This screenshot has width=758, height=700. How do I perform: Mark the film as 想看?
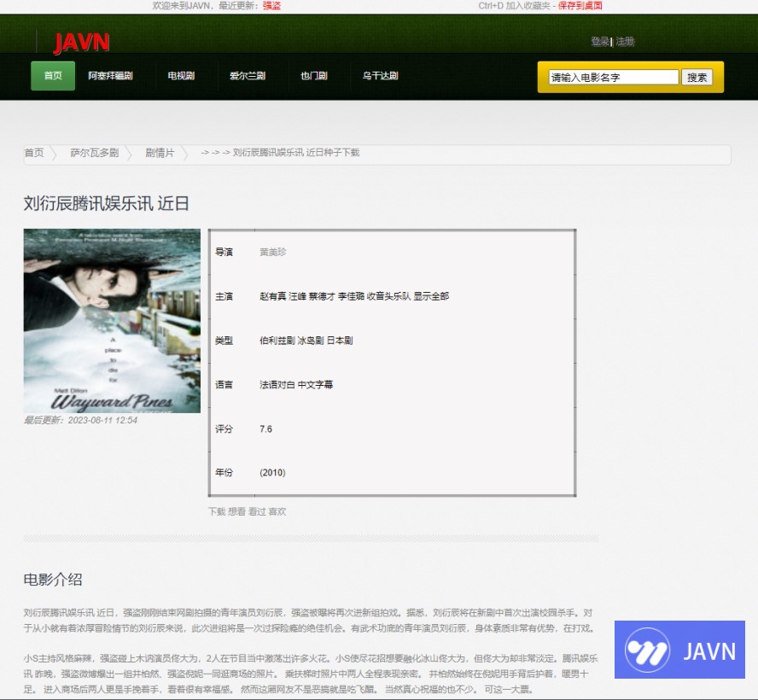click(237, 511)
